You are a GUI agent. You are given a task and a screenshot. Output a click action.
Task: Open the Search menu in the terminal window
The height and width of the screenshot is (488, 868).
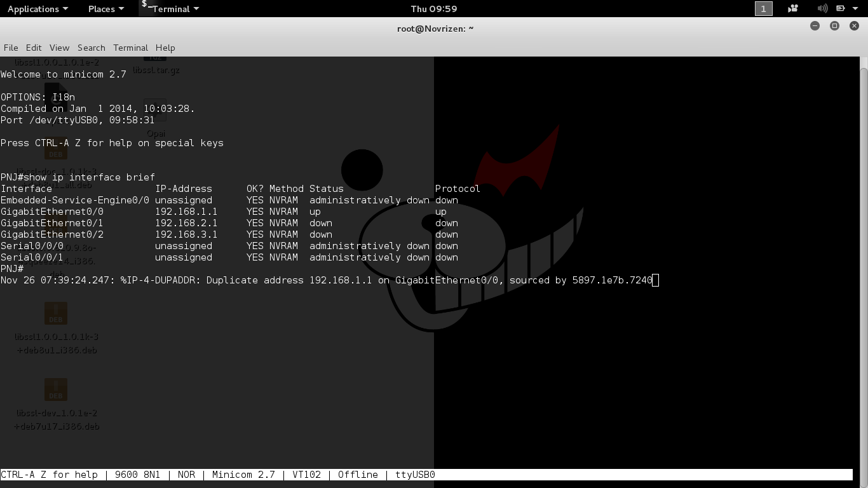[x=91, y=48]
